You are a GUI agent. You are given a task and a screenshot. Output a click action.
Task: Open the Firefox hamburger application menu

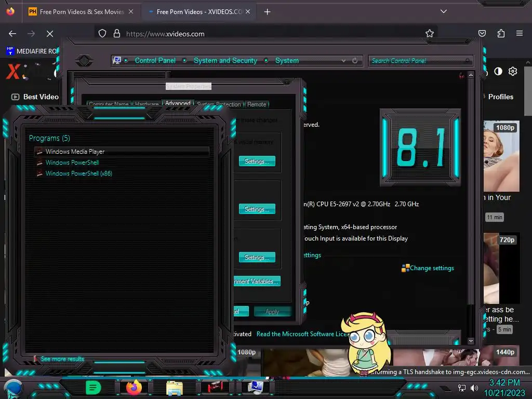(519, 33)
